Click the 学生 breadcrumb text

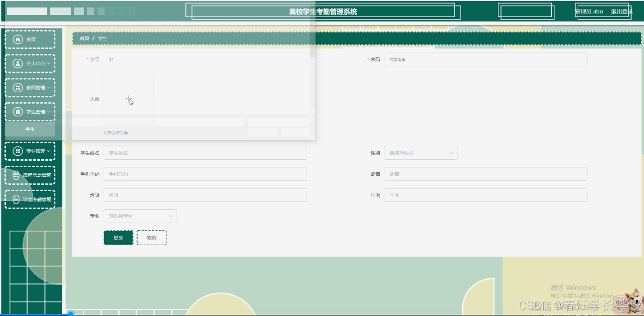pos(102,38)
